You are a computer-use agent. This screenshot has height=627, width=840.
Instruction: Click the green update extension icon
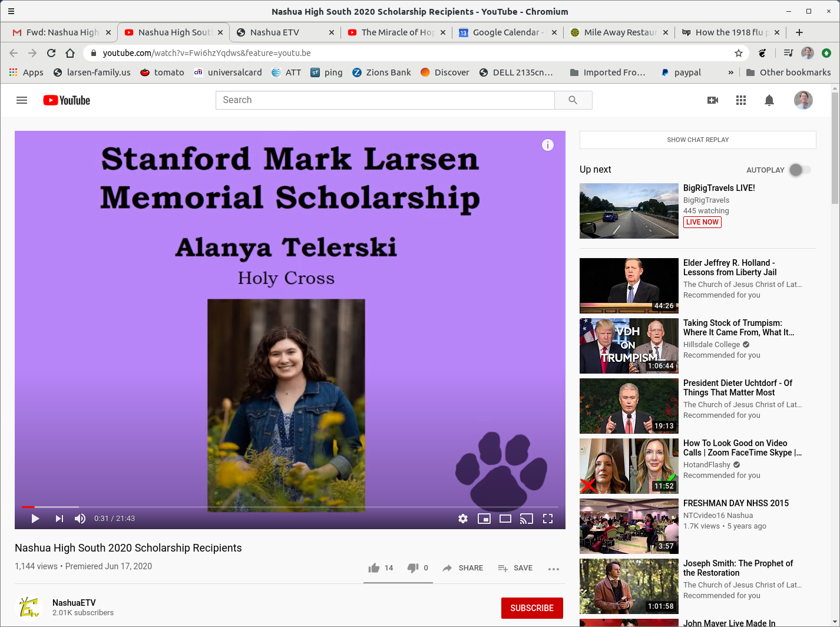pos(826,53)
